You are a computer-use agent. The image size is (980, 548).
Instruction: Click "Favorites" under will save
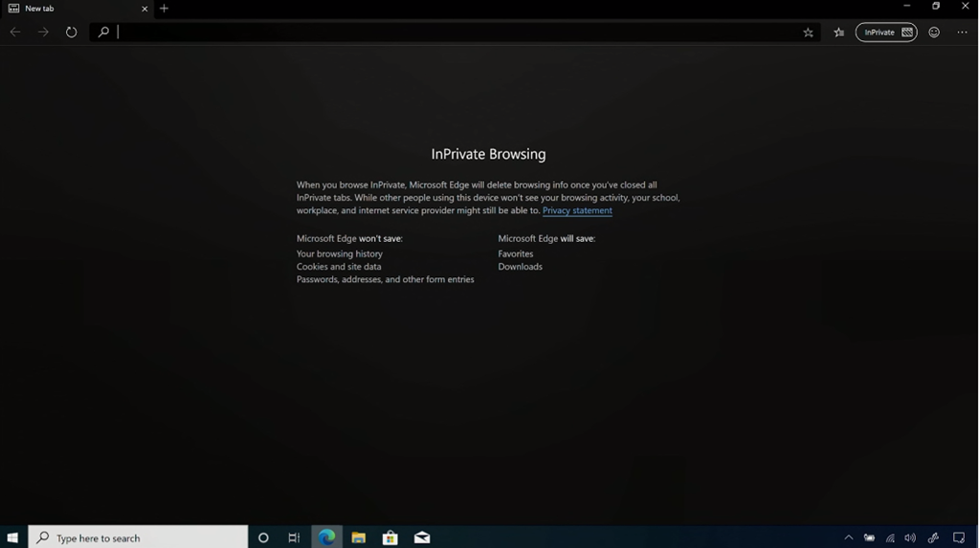pos(516,253)
